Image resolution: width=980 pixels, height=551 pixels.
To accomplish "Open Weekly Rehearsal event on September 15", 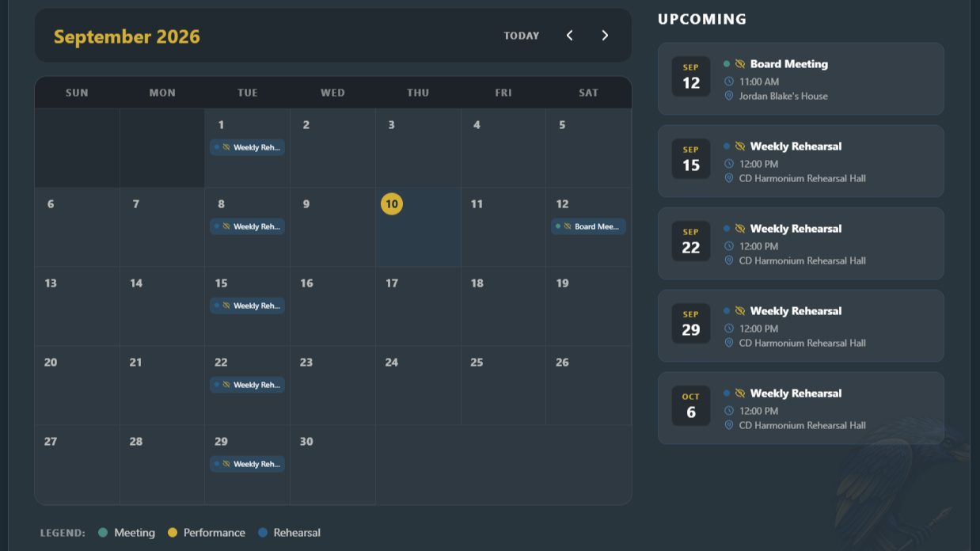I will click(247, 306).
